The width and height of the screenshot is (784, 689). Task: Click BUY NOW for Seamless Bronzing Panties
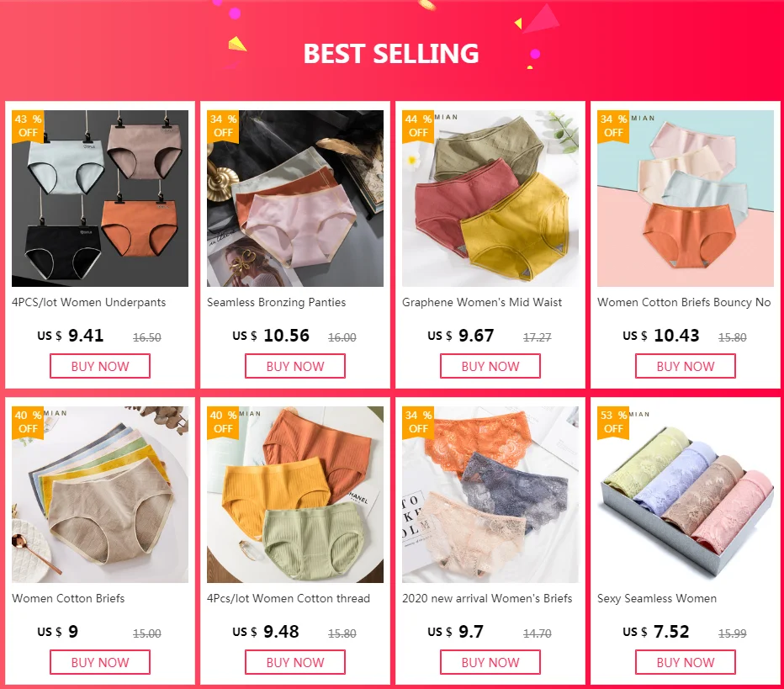295,366
